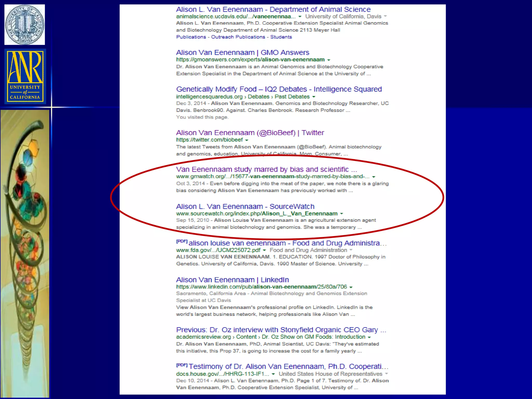Open the LinkedIn profile result
Image resolution: width=532 pixels, height=399 pixels.
coord(232,280)
